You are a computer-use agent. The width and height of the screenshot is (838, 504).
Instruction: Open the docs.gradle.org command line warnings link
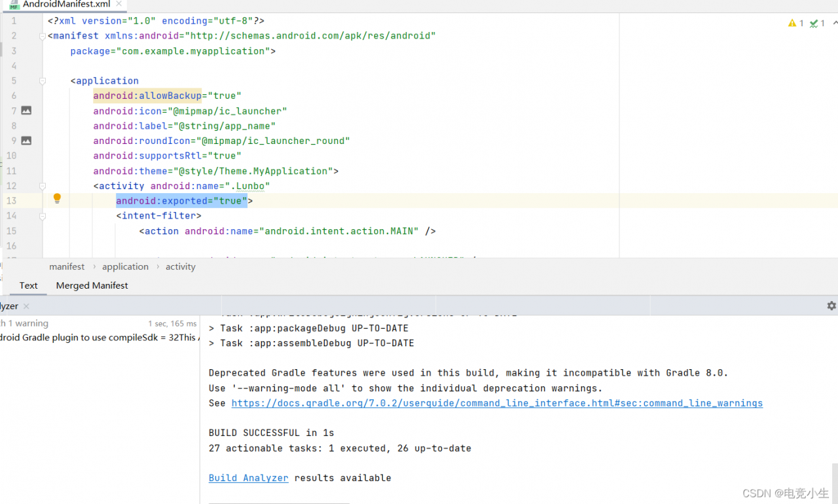click(496, 403)
